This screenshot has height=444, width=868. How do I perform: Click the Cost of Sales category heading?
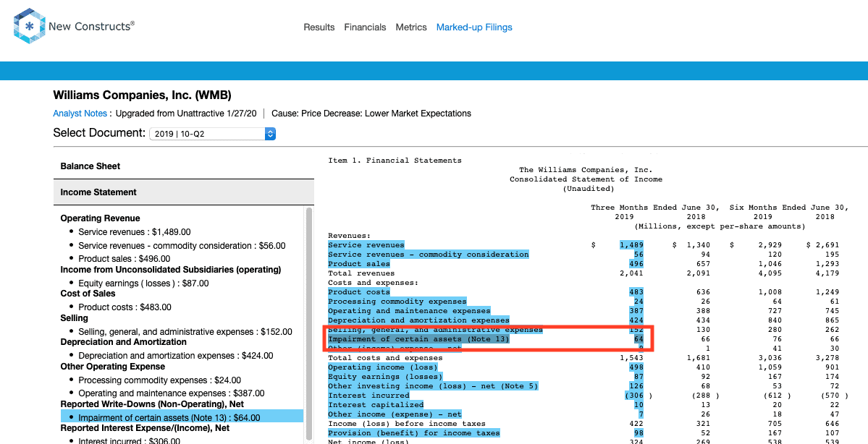coord(88,294)
